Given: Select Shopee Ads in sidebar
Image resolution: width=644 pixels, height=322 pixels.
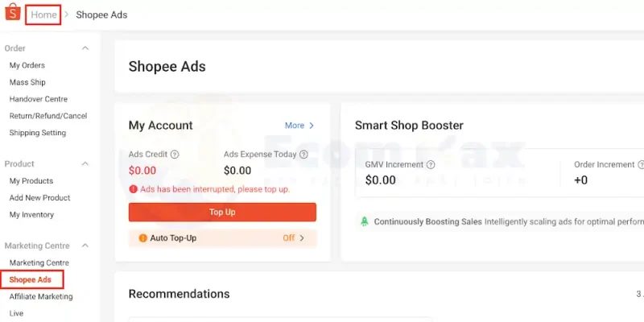Looking at the screenshot, I should click(30, 279).
